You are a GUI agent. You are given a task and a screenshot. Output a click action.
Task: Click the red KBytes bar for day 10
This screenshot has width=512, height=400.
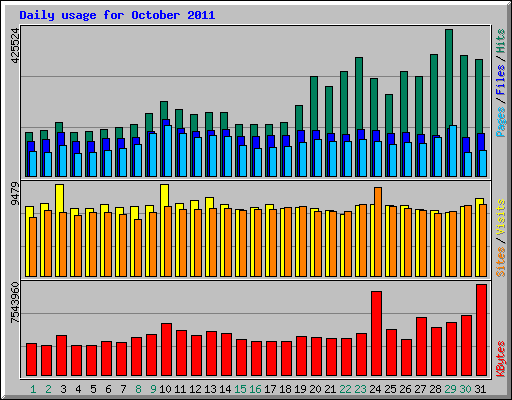[167, 349]
